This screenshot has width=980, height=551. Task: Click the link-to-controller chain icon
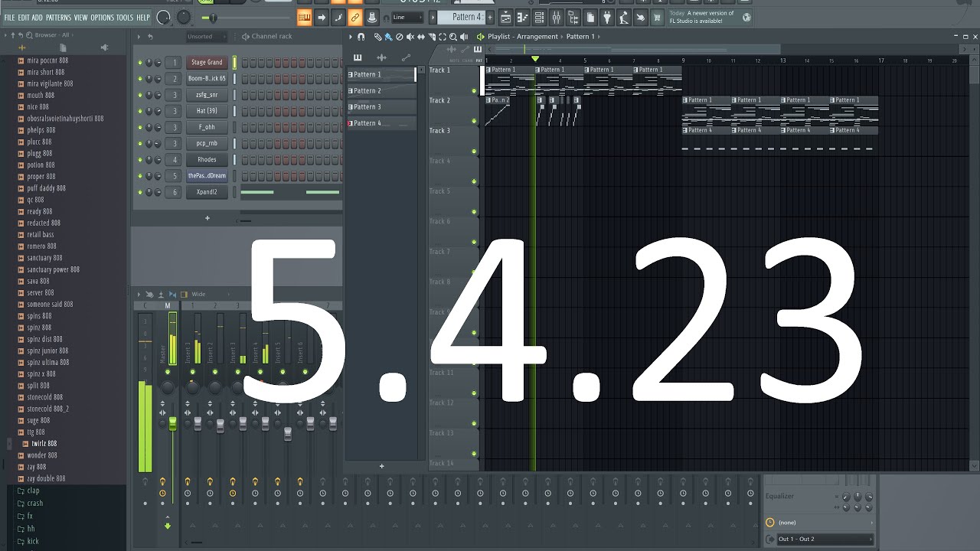pyautogui.click(x=355, y=17)
